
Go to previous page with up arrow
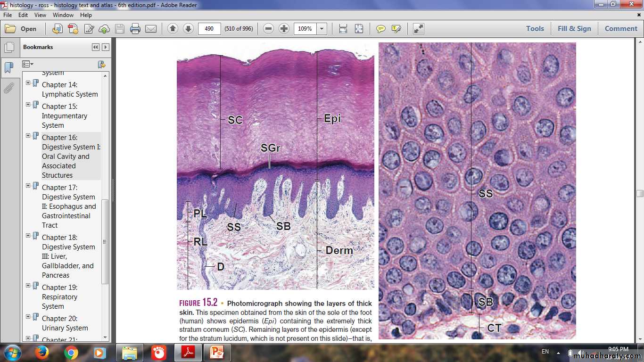click(173, 29)
